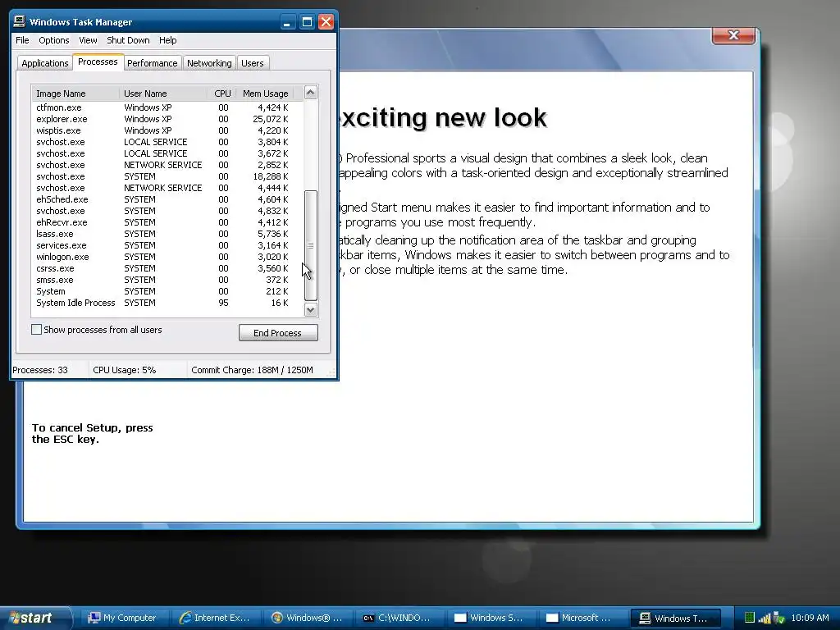840x630 pixels.
Task: Select the services.exe process row
Action: (x=163, y=245)
